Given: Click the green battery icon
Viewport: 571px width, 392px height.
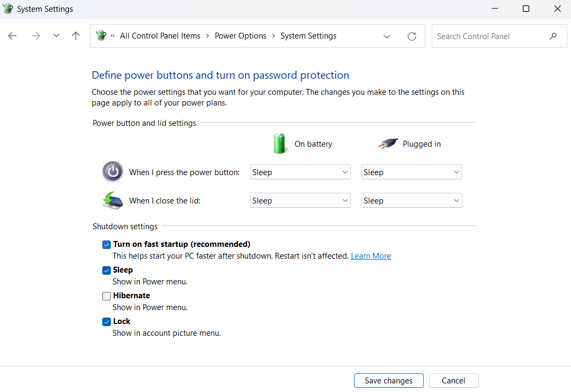Looking at the screenshot, I should 280,144.
